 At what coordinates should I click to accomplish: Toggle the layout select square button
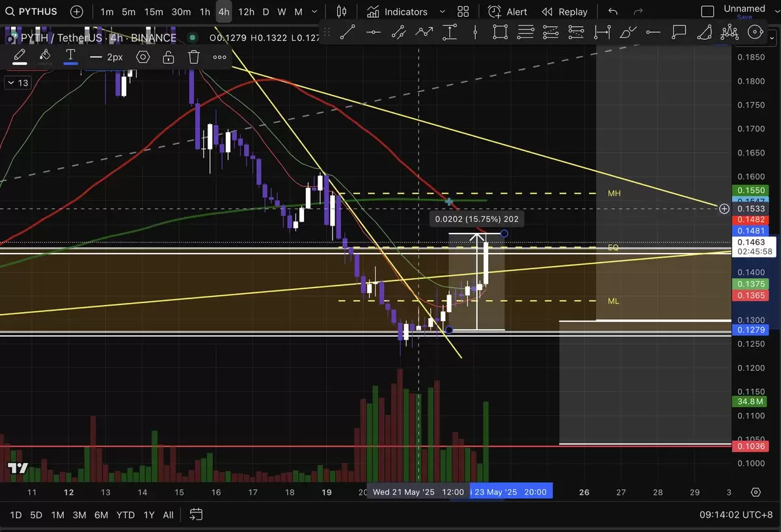(x=707, y=12)
